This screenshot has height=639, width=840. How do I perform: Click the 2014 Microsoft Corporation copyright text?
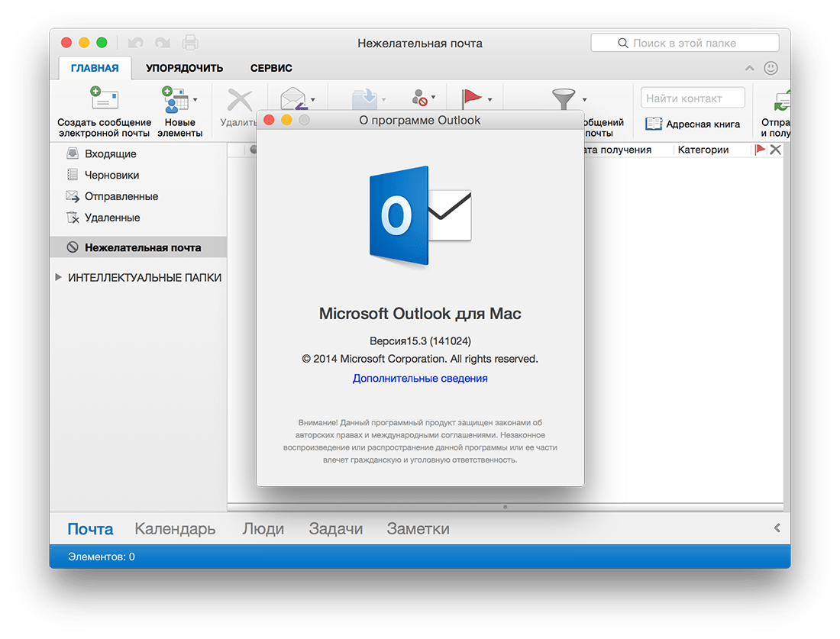click(x=420, y=359)
